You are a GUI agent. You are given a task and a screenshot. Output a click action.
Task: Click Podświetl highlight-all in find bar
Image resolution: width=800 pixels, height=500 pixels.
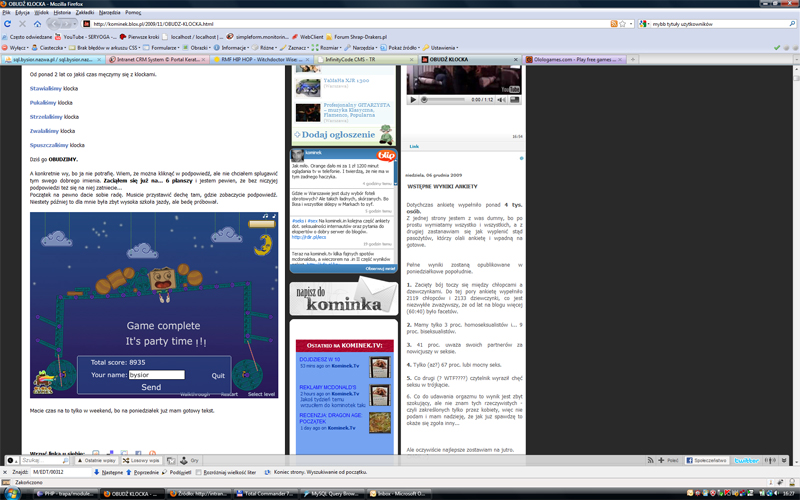click(177, 472)
